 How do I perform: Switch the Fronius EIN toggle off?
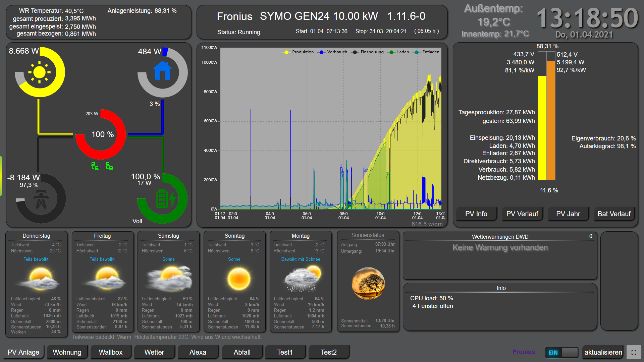coord(562,352)
